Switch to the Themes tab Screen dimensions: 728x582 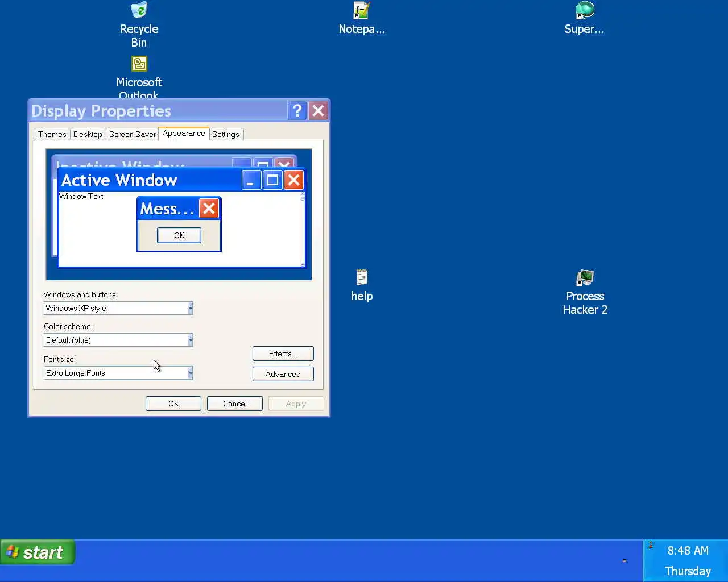pyautogui.click(x=52, y=134)
